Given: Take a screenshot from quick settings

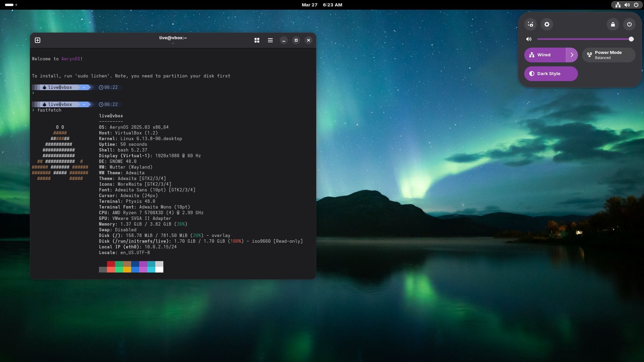Looking at the screenshot, I should pos(530,24).
